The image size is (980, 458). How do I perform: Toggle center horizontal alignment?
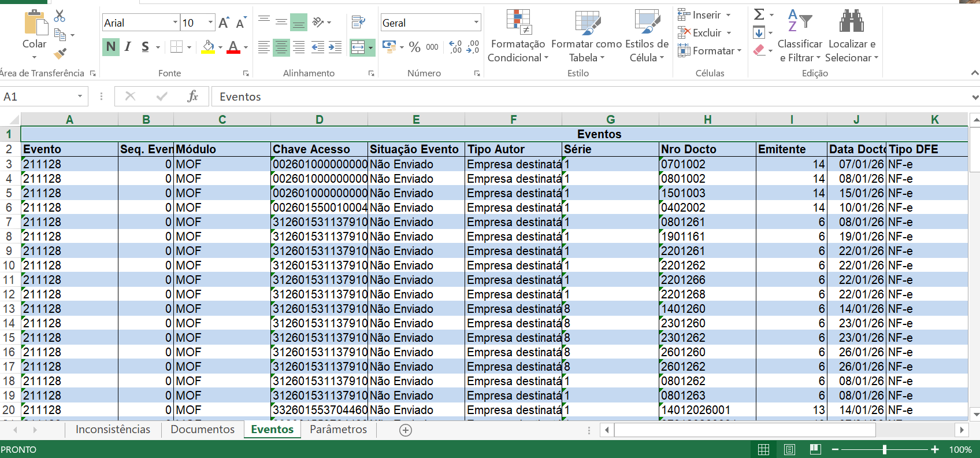(x=281, y=47)
